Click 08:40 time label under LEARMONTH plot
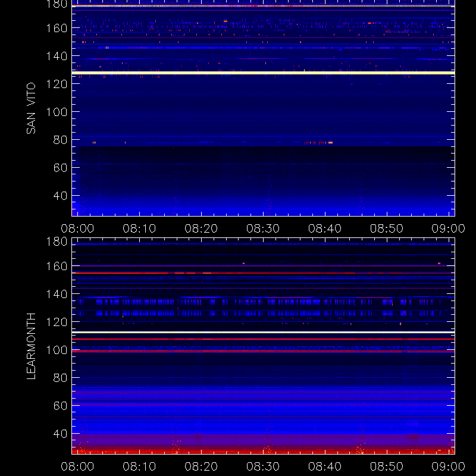Viewport: 476px width, 476px height. click(325, 466)
